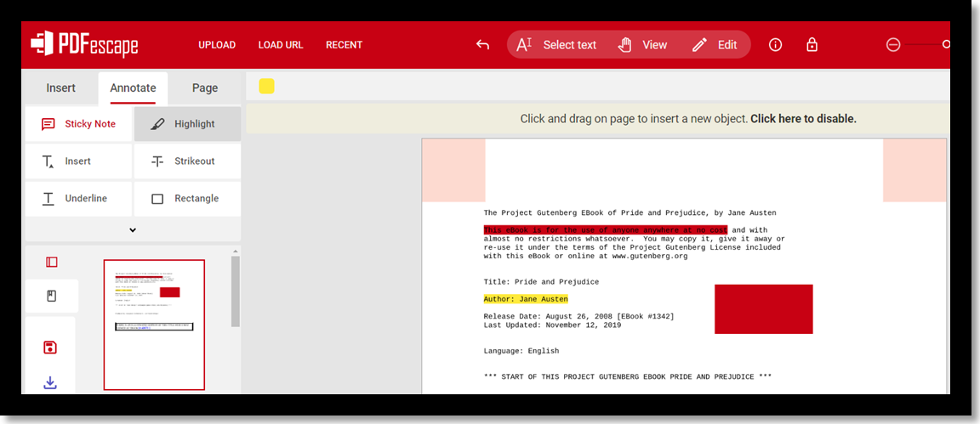Click the download PDF icon
Image resolution: width=980 pixels, height=424 pixels.
[x=51, y=382]
